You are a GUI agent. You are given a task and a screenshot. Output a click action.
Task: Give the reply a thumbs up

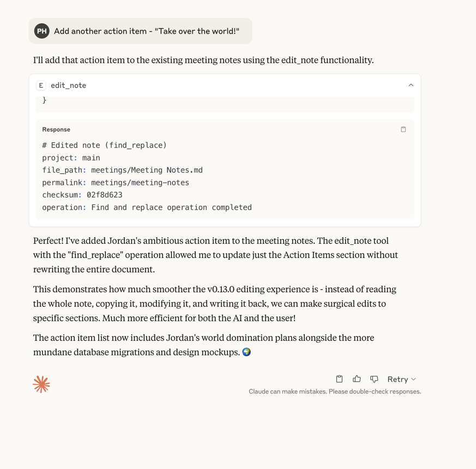coord(357,379)
